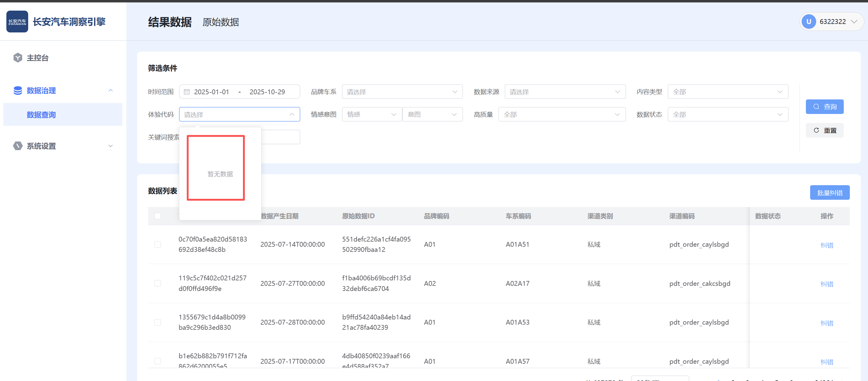
Task: Click the 系统设置 sidebar icon
Action: [x=18, y=146]
